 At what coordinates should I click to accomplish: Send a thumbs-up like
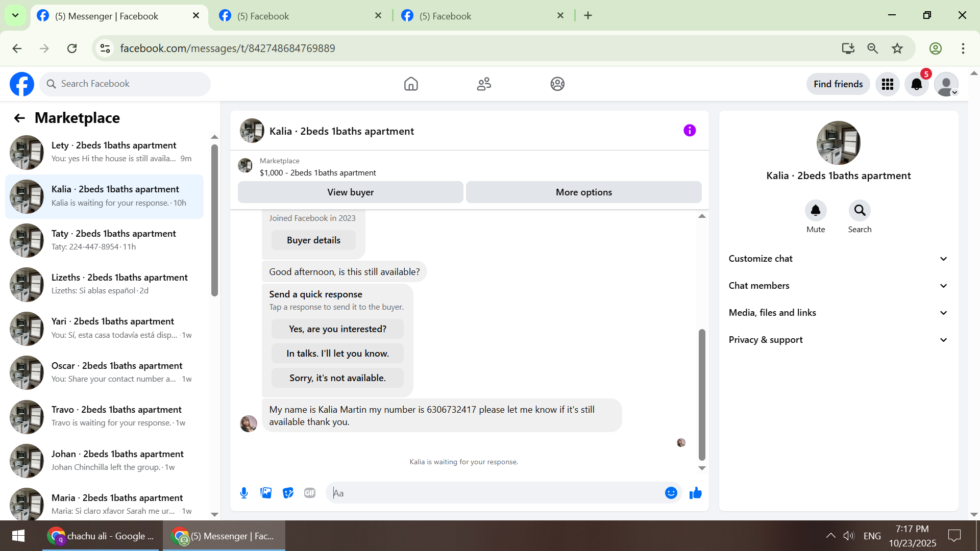tap(696, 493)
